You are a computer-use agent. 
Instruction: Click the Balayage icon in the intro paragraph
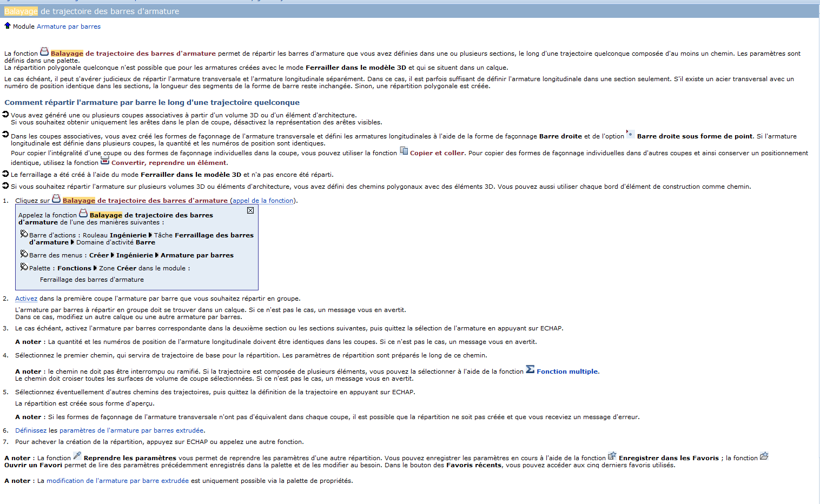(44, 52)
